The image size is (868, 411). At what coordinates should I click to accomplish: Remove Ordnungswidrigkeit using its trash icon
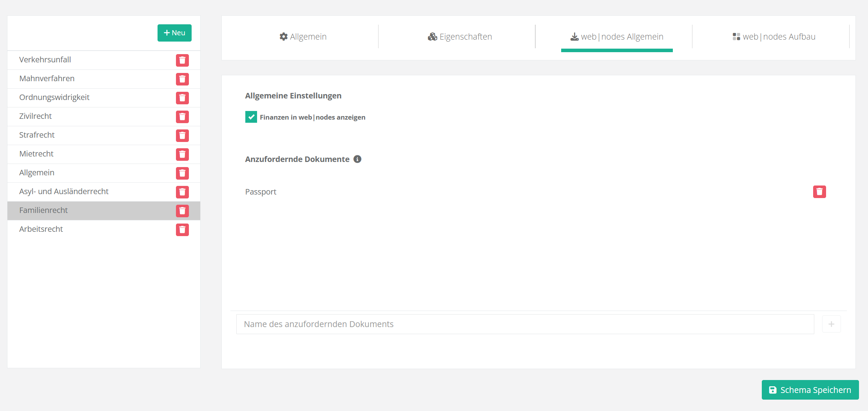[182, 98]
